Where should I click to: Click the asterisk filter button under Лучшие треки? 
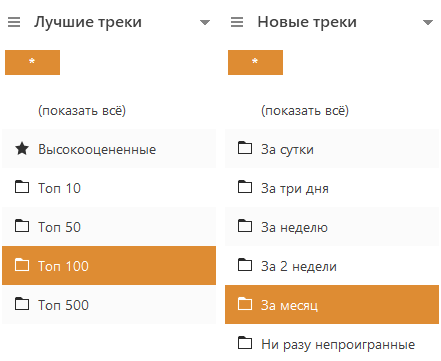[32, 62]
